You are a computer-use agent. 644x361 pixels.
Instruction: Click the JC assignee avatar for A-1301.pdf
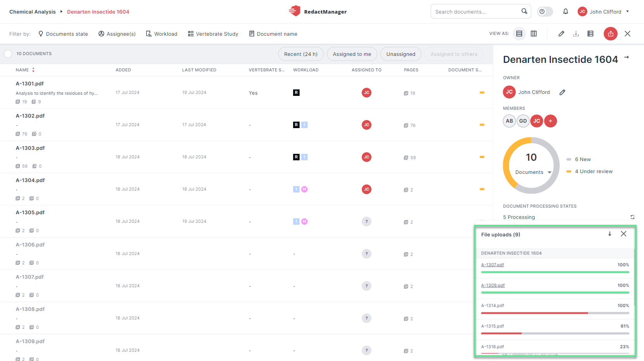[x=366, y=92]
